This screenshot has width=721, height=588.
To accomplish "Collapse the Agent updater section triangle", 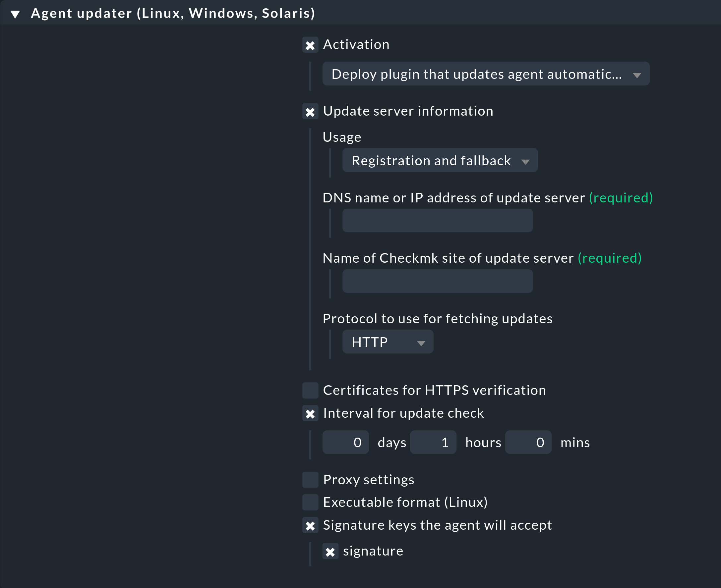I will pos(15,14).
